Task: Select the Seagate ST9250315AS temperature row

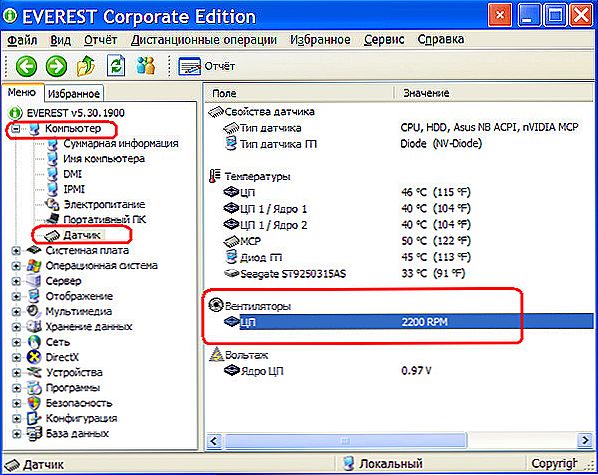Action: pyautogui.click(x=399, y=274)
